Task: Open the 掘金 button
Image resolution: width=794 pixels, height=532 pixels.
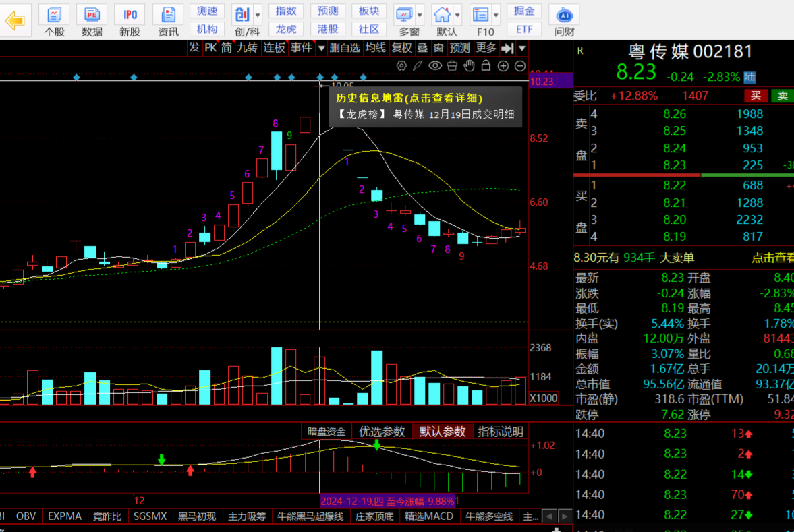Action: point(524,11)
